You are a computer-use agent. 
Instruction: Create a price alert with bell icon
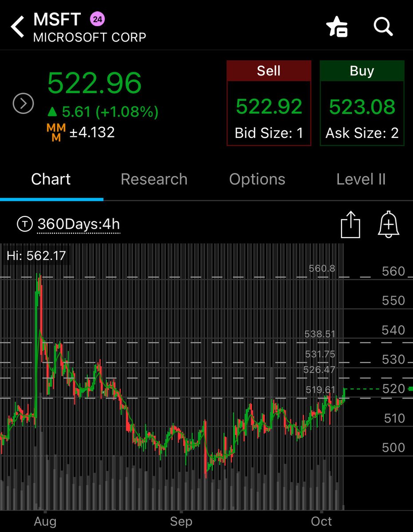[x=389, y=225]
